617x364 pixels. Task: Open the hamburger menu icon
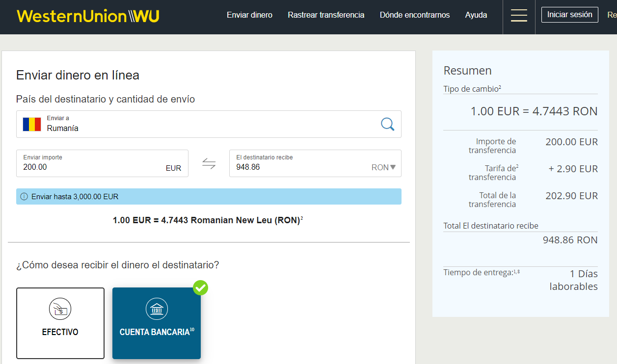click(519, 15)
